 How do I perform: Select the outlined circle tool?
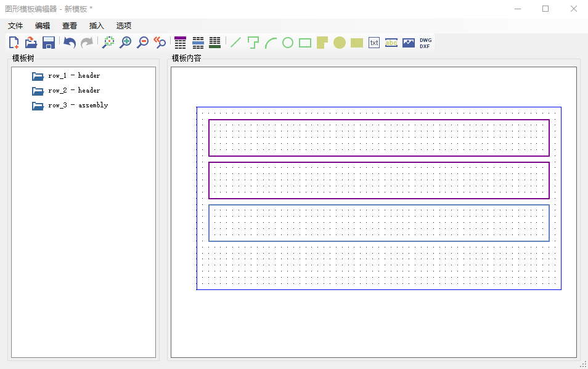pyautogui.click(x=288, y=43)
